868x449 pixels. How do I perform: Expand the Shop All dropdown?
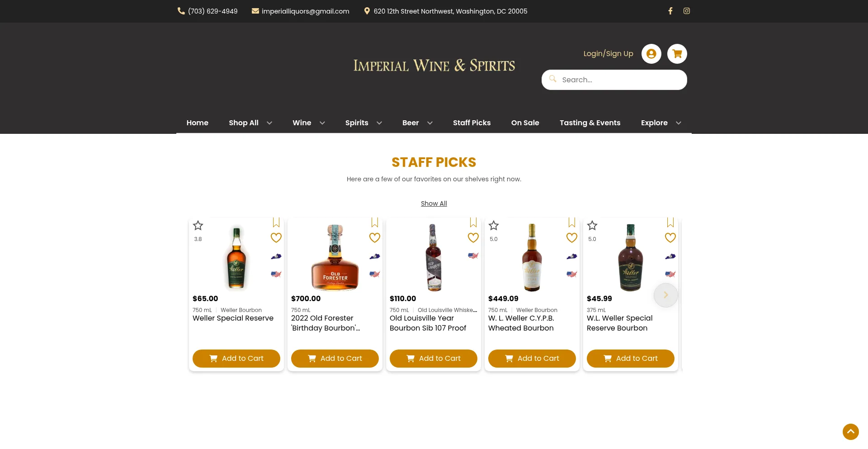pos(269,123)
